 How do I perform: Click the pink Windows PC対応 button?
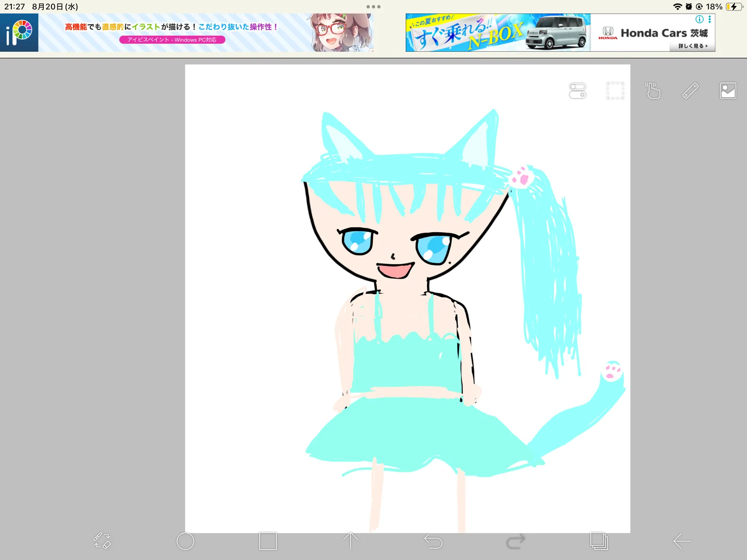[x=172, y=40]
